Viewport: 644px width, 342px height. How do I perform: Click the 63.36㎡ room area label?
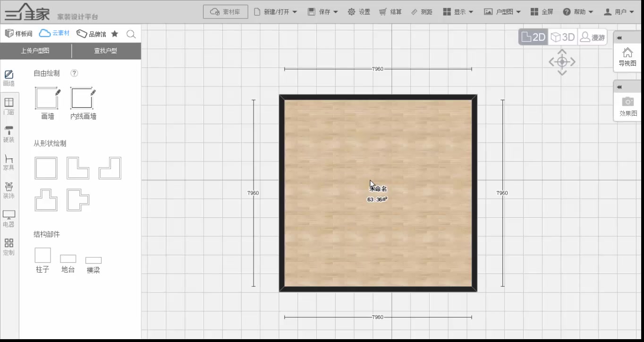tap(378, 199)
